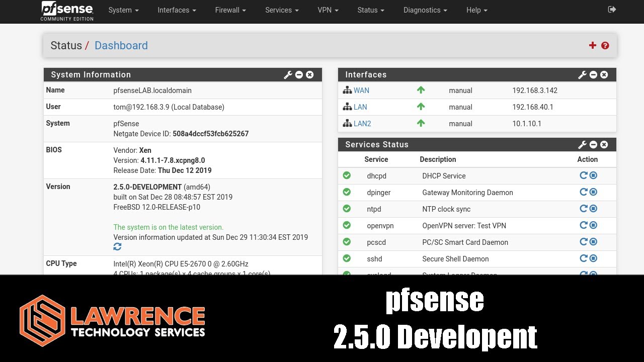Image resolution: width=644 pixels, height=362 pixels.
Task: Open the Help dropdown menu
Action: (x=477, y=10)
